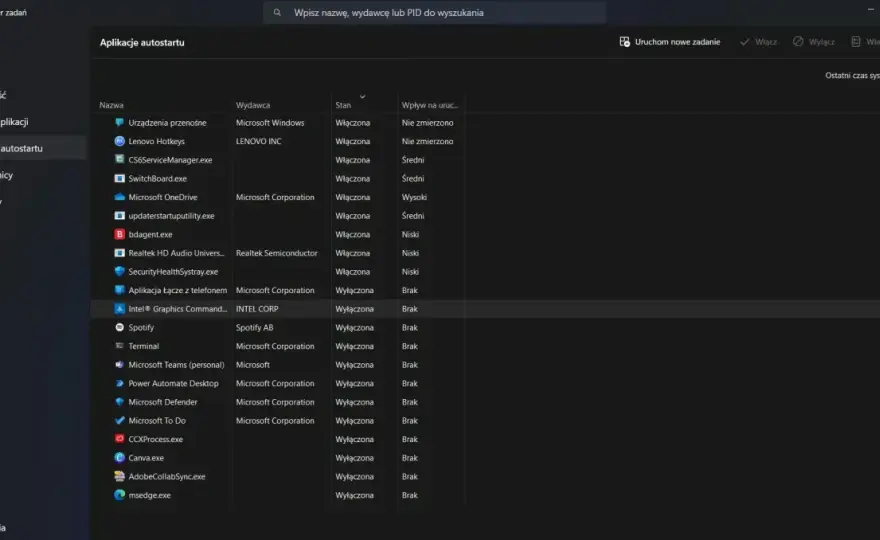
Task: Click the Uruchom nowe zadanie icon
Action: coord(625,42)
